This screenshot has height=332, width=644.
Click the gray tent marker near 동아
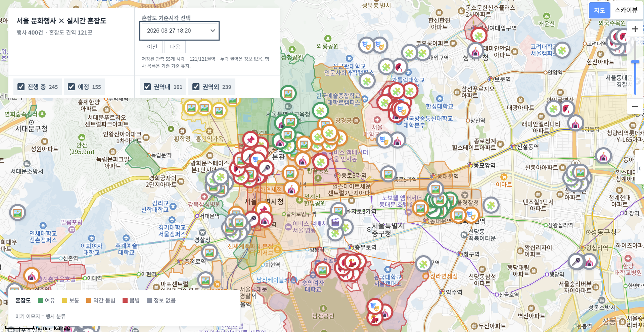click(603, 156)
